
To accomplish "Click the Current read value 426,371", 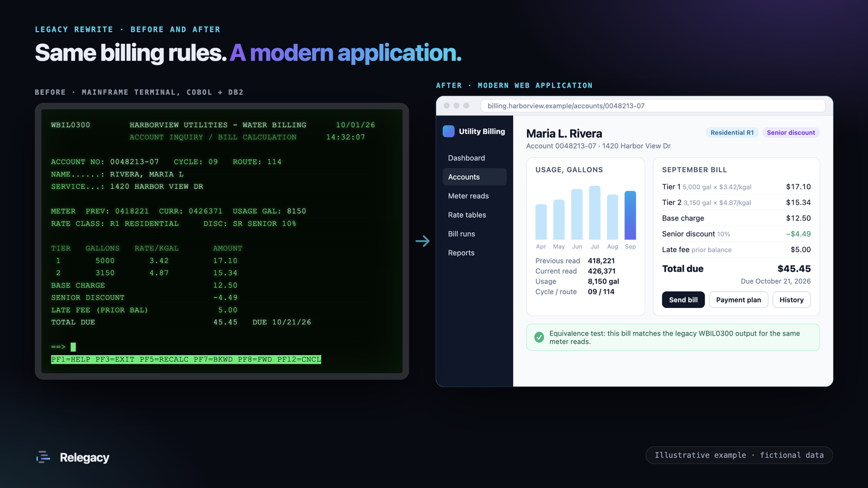I will (602, 271).
